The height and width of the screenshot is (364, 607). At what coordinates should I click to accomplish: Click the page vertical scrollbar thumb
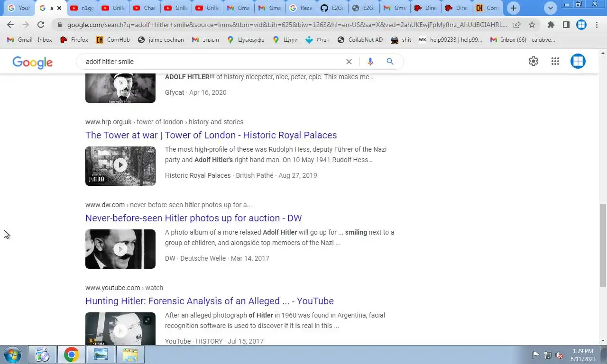(603, 245)
